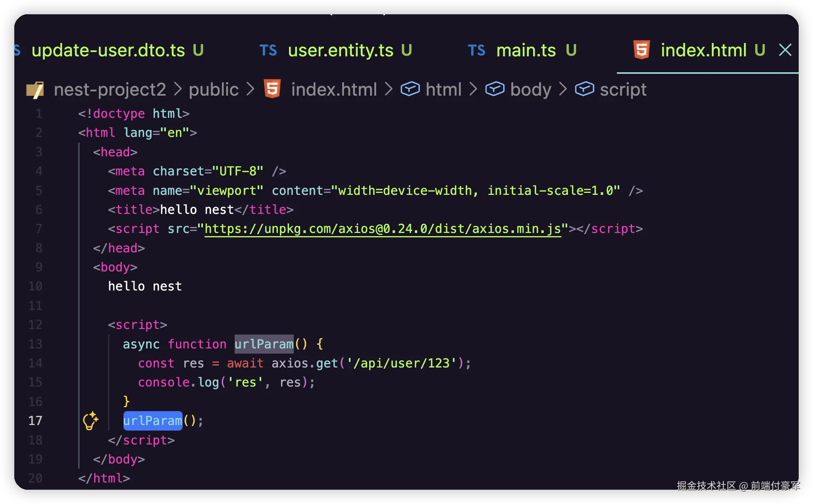Open the body breadcrumb symbol list

pyautogui.click(x=530, y=90)
